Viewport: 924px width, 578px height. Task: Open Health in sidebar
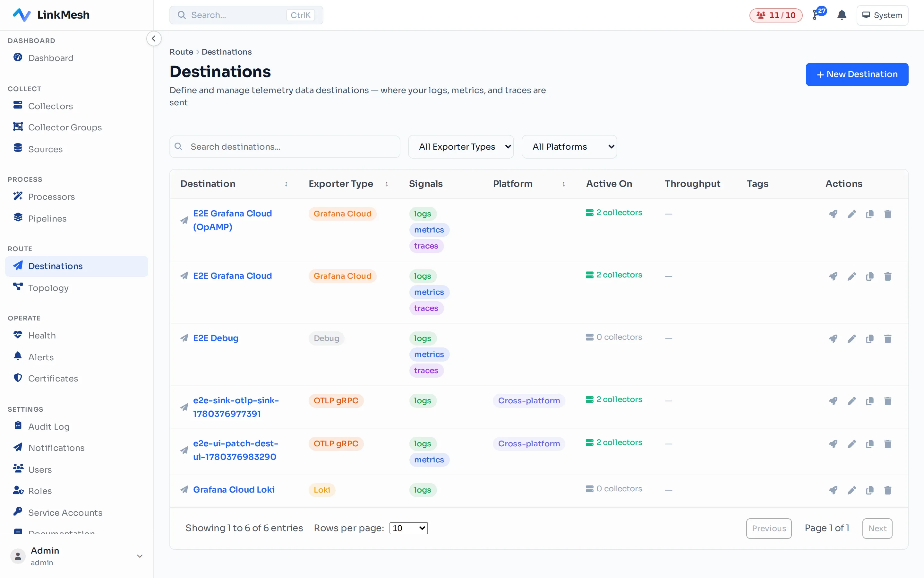pyautogui.click(x=76, y=335)
